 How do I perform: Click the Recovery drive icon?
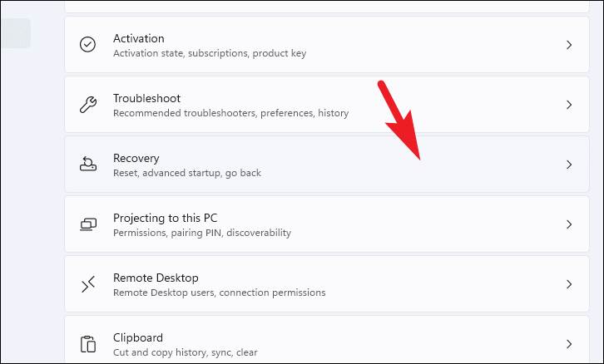click(88, 164)
